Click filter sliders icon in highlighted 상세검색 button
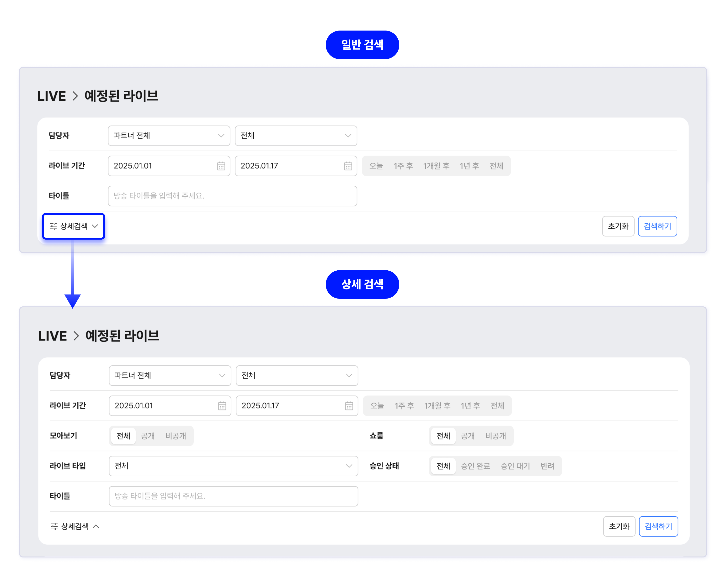Viewport: 726px width, 588px height. (53, 226)
